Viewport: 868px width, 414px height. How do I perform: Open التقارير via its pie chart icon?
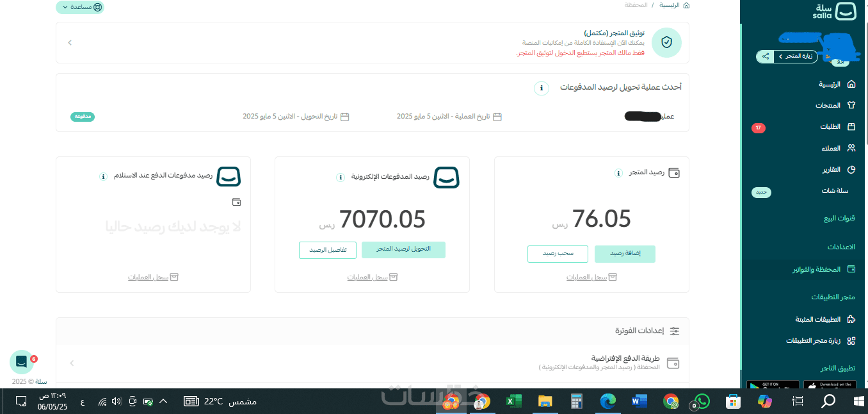point(851,170)
